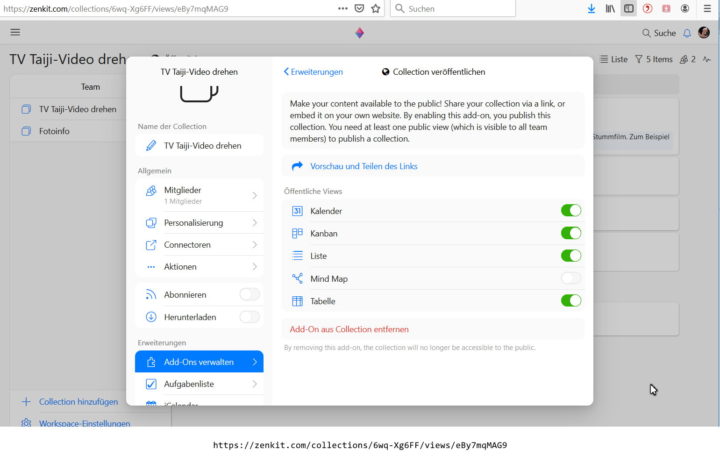The width and height of the screenshot is (720, 464).
Task: Enable the Herunterladen toggle
Action: click(x=249, y=317)
